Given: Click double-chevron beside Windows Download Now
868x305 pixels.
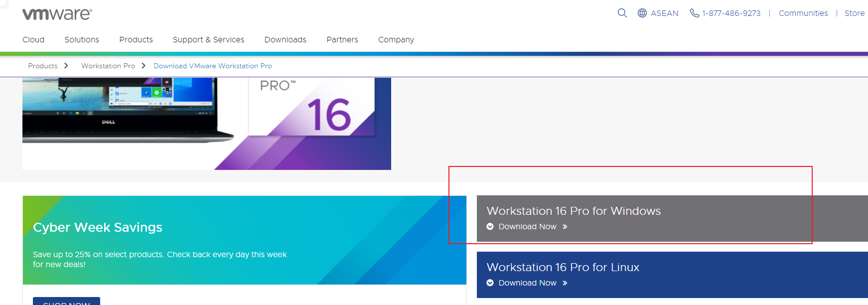Looking at the screenshot, I should click(565, 227).
